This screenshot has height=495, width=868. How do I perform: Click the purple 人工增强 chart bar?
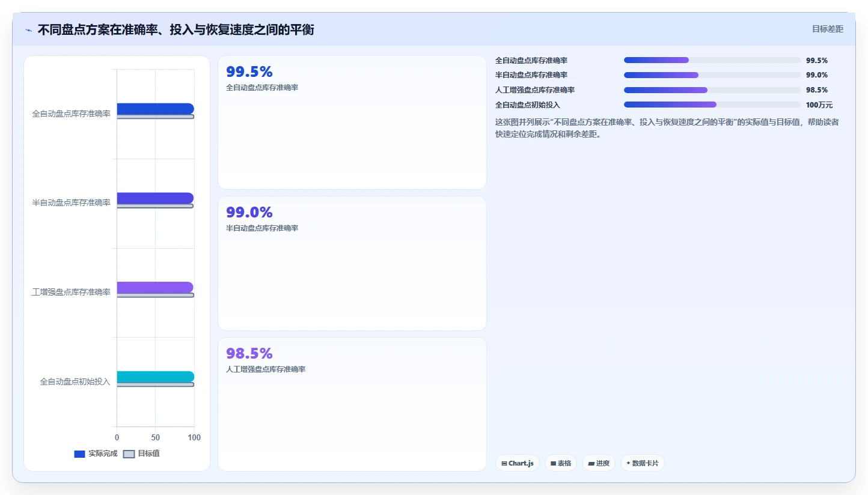(155, 287)
